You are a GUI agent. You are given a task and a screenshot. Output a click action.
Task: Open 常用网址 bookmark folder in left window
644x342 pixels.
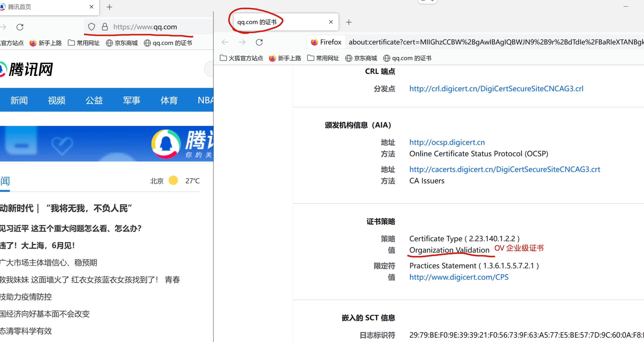coord(84,43)
